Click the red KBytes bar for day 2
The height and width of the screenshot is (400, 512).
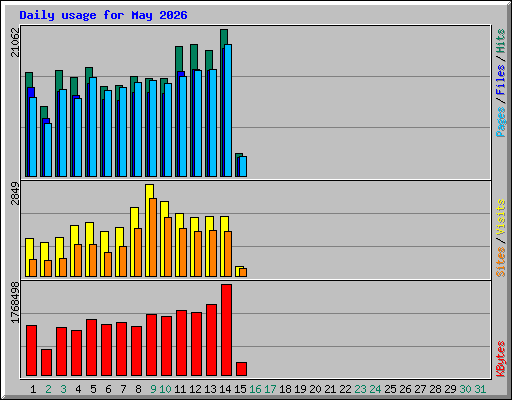tap(46, 363)
